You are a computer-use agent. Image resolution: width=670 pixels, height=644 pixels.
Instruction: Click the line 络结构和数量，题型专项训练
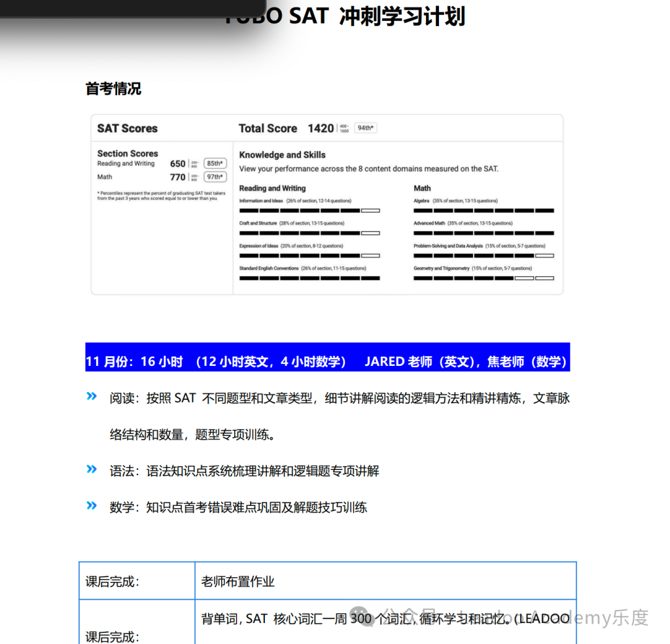click(x=192, y=435)
